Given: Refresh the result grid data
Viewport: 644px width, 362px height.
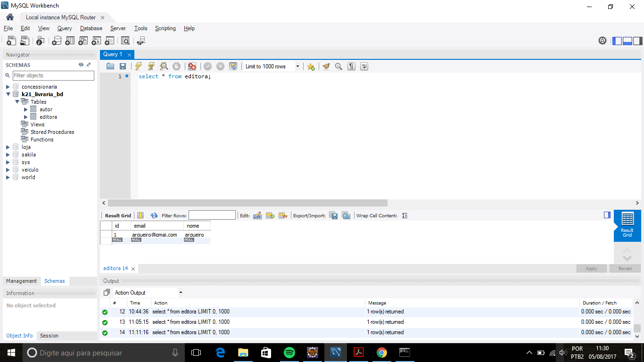Looking at the screenshot, I should tap(154, 215).
